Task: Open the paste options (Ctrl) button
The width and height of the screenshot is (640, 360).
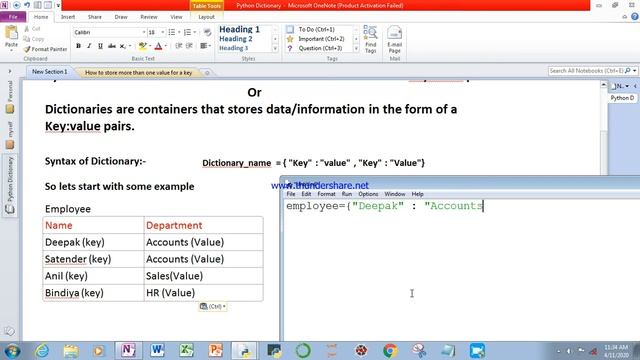Action: click(213, 306)
